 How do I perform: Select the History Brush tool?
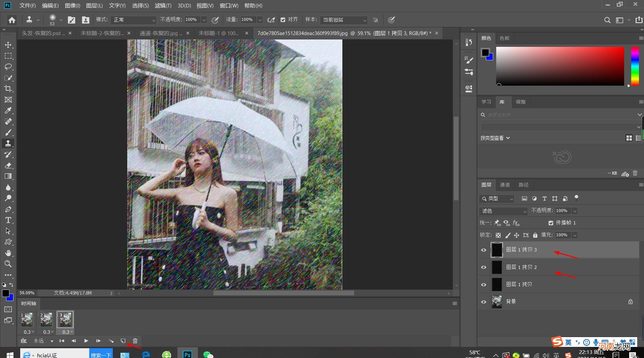8,154
